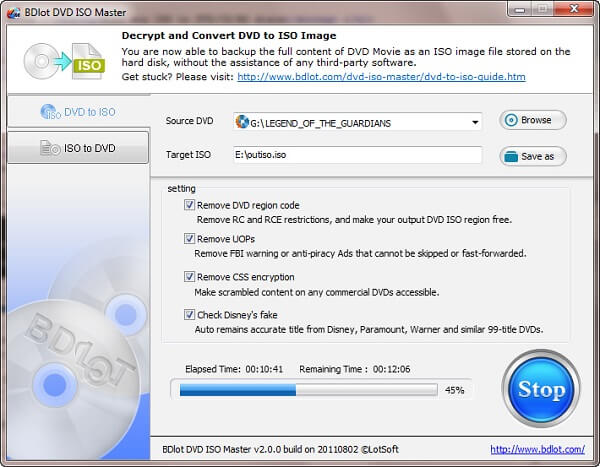
Task: Click the disc icon in DVD to ISO tab
Action: 46,112
